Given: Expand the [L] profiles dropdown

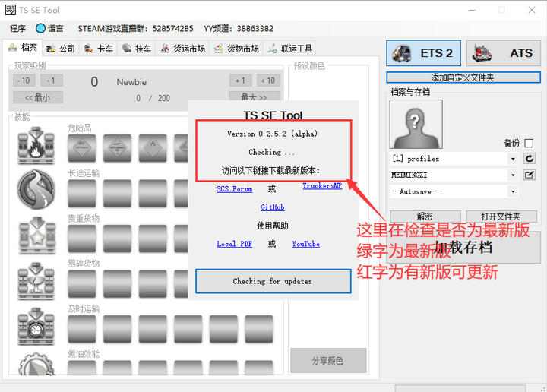Looking at the screenshot, I should point(513,159).
